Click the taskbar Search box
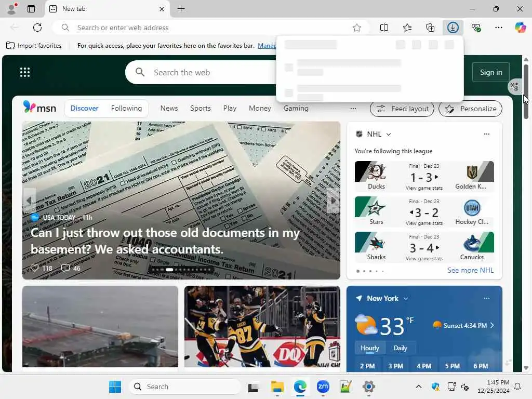The width and height of the screenshot is (532, 399). 185,387
